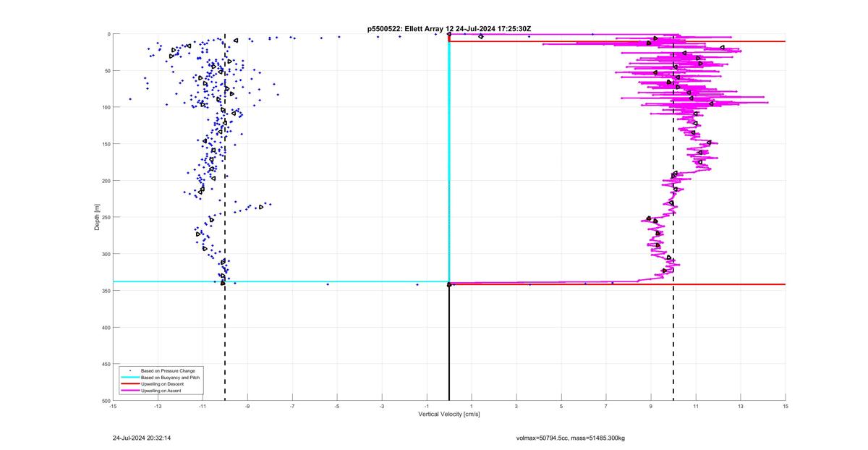Click the '-15' tick on the velocity axis
The width and height of the screenshot is (868, 450).
113,407
